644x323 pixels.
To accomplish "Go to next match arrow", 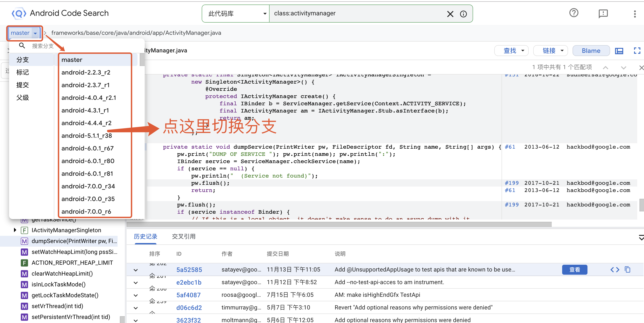I will [623, 68].
